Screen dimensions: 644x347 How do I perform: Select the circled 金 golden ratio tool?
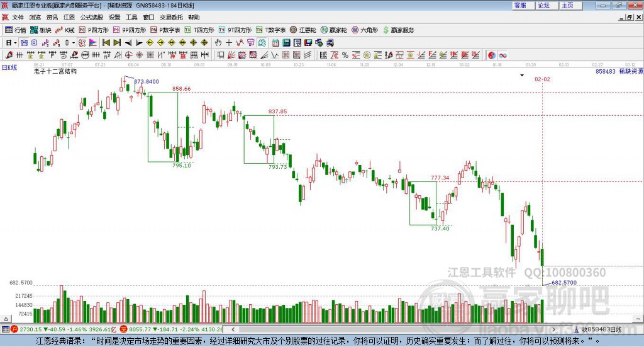coord(367,55)
